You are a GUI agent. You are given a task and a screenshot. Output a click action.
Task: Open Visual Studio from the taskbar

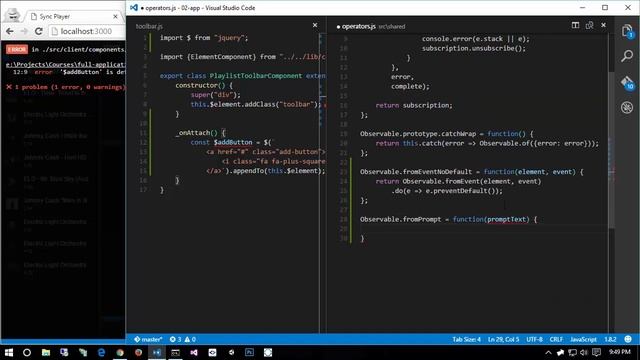[194, 352]
